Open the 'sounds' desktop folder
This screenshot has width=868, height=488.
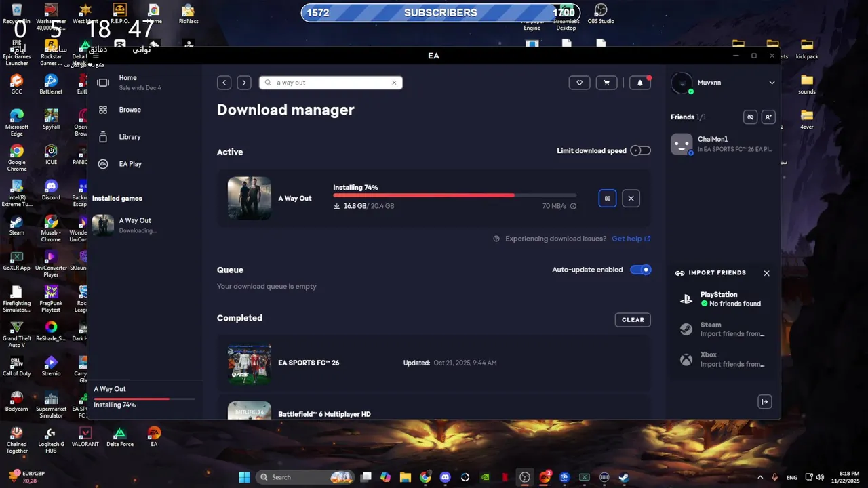pos(806,85)
